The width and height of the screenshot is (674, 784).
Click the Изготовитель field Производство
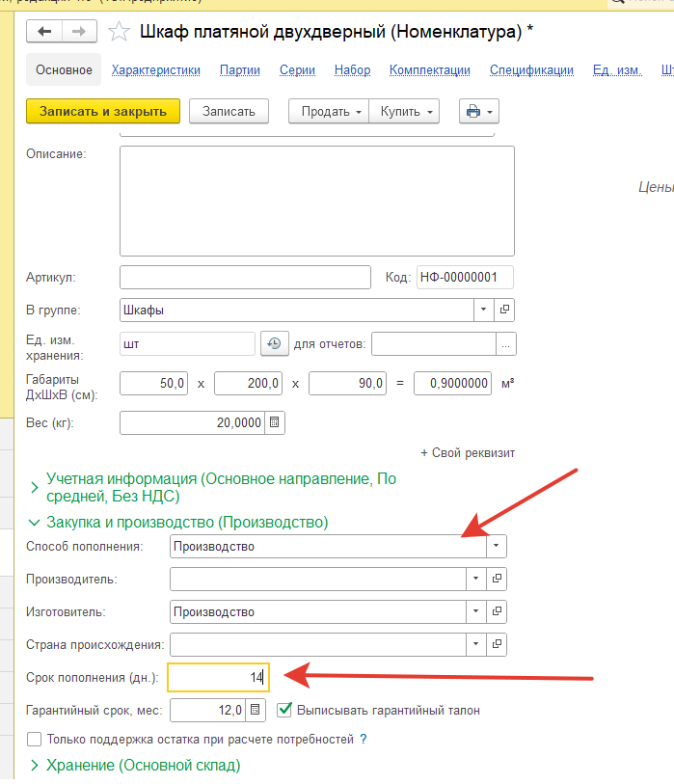point(318,611)
